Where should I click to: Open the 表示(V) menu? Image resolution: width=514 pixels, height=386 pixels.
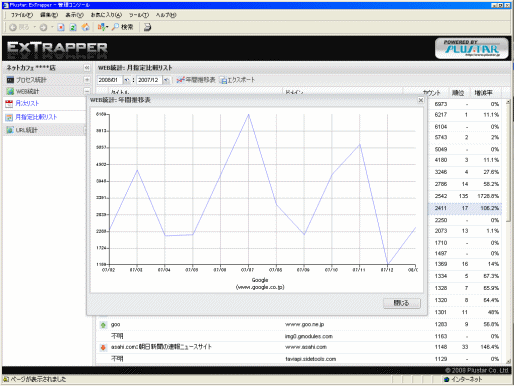click(x=74, y=15)
